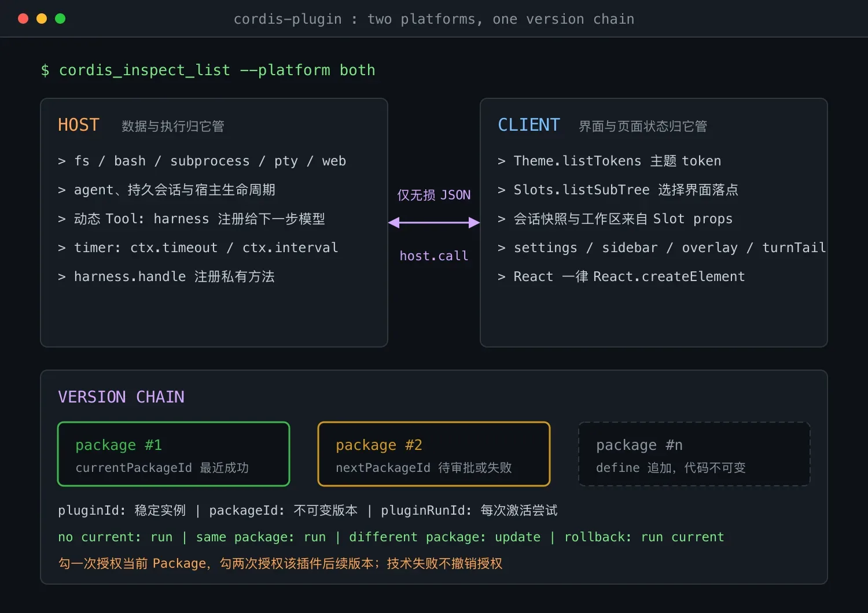
Task: Select the text "packageId: 不可变版本"
Action: tap(284, 510)
